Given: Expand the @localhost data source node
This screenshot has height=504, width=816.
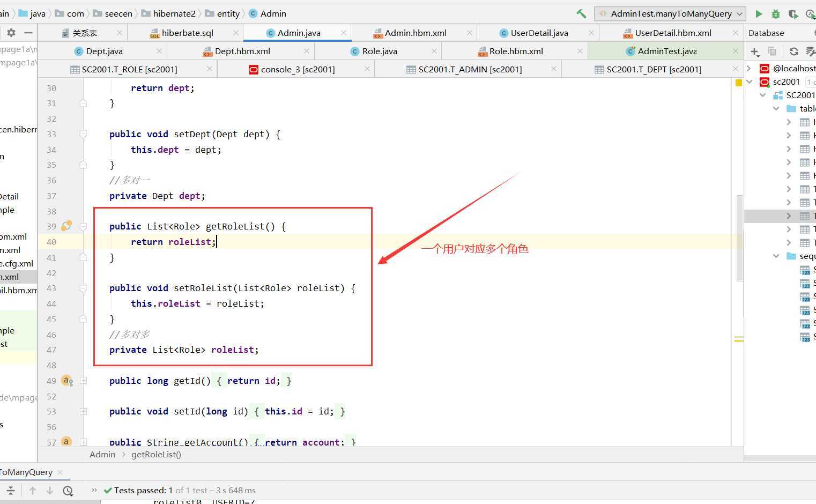Looking at the screenshot, I should [750, 68].
